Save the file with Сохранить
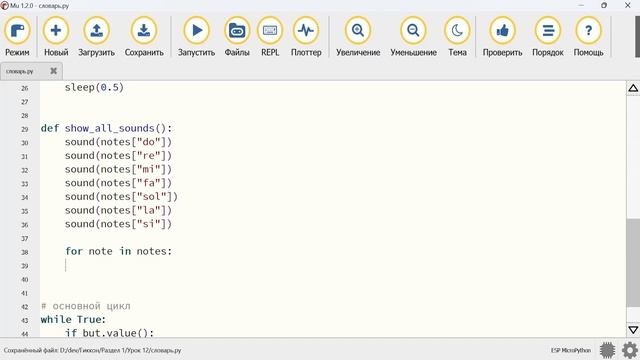The height and width of the screenshot is (360, 640). pyautogui.click(x=144, y=36)
